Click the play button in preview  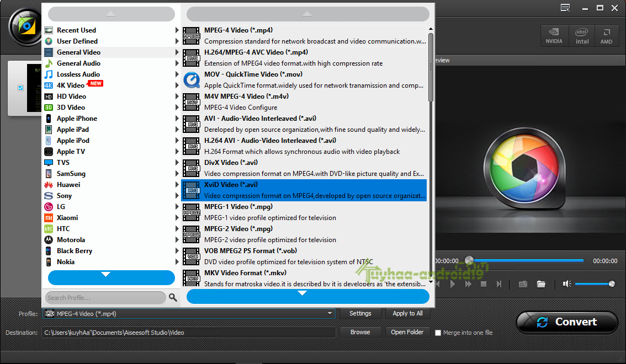point(452,284)
